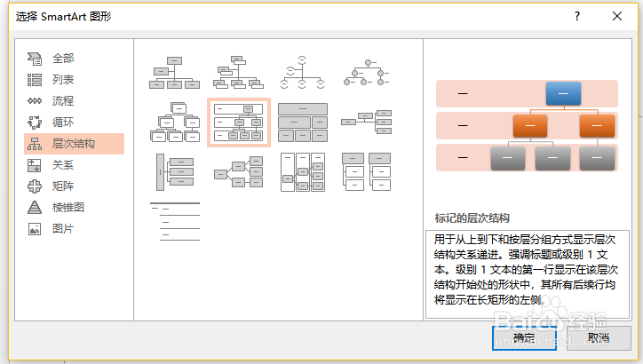
Task: Select the 层次结构 (Hierarchy) category icon
Action: pyautogui.click(x=35, y=144)
